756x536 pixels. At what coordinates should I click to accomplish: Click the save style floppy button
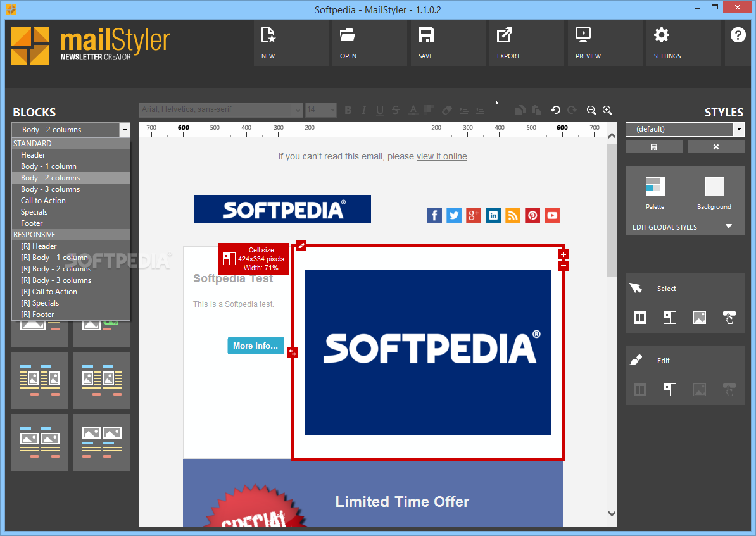pyautogui.click(x=654, y=147)
